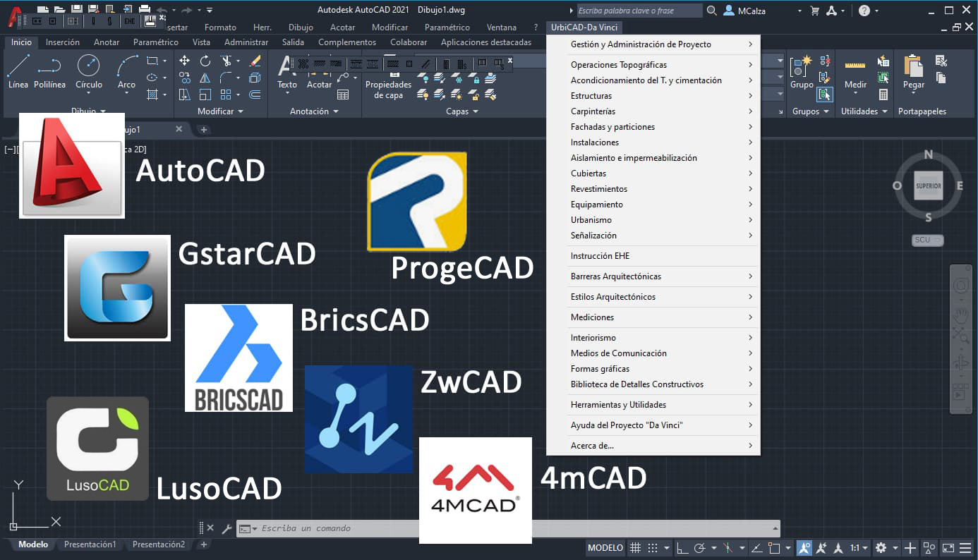Click the SUPERIOR face of ViewCube
978x560 pixels.
click(x=928, y=186)
